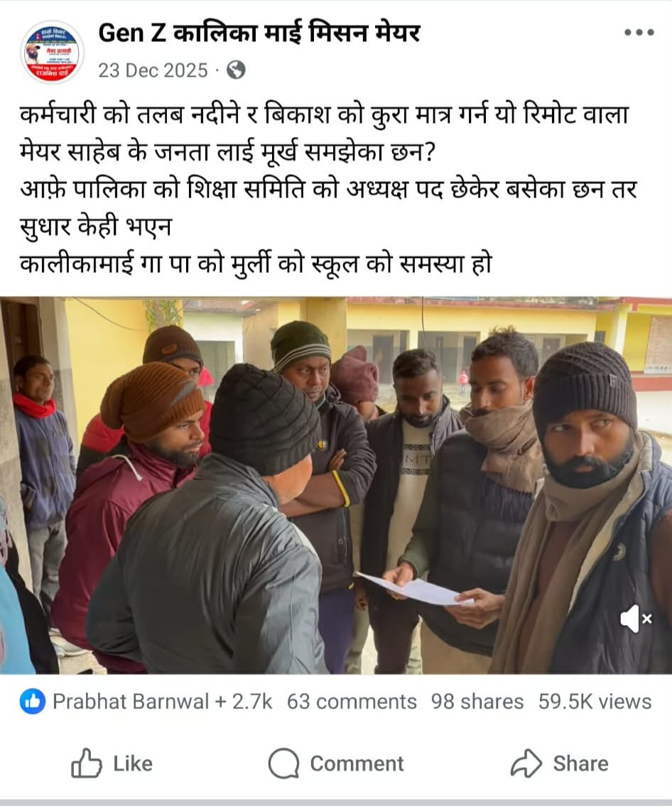Tap the Share button label
Viewport: 672px width, 811px height.
click(x=580, y=763)
